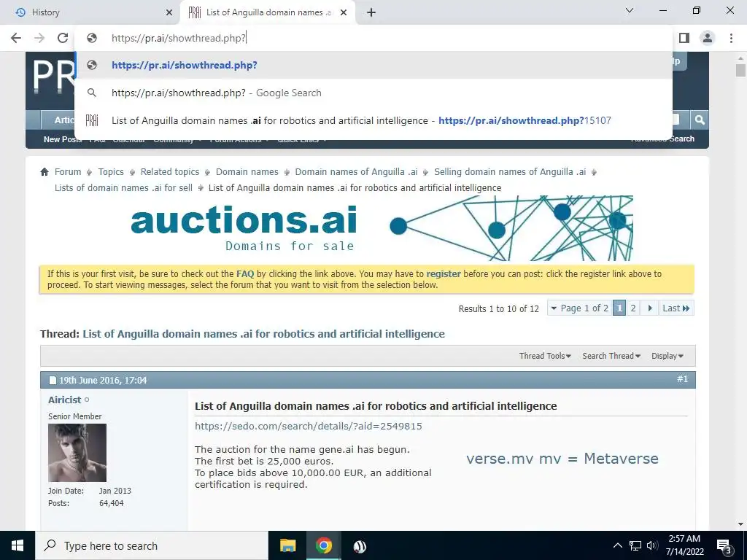Reload the current page

click(x=63, y=38)
